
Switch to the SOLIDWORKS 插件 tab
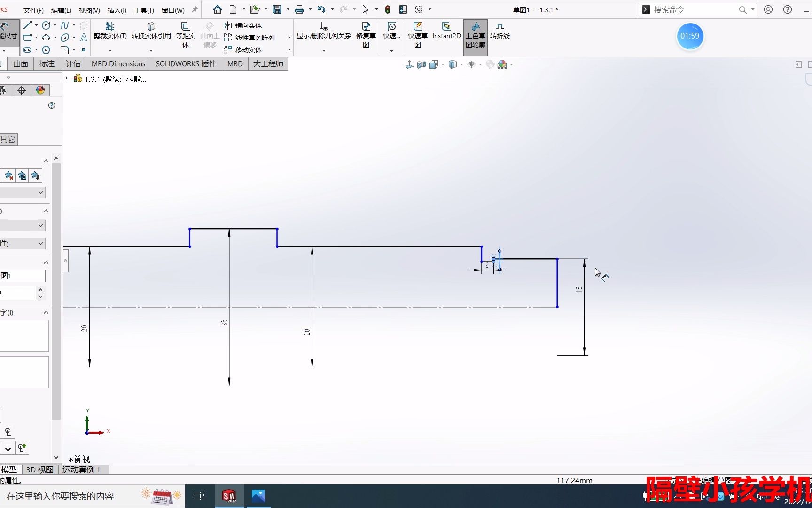click(186, 64)
